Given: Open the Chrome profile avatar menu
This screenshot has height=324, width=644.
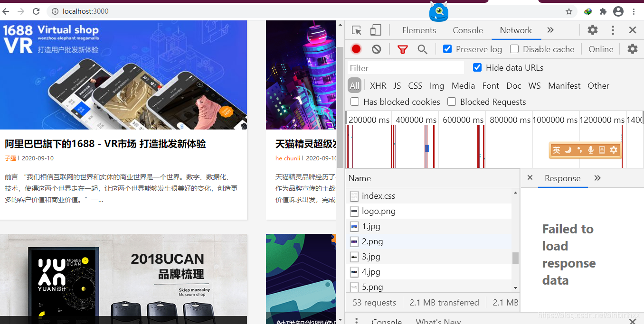Looking at the screenshot, I should pos(618,11).
